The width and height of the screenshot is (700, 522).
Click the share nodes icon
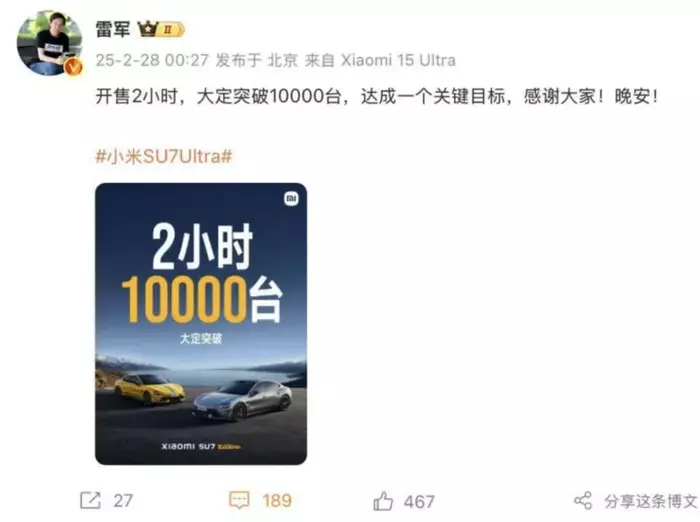click(x=583, y=501)
